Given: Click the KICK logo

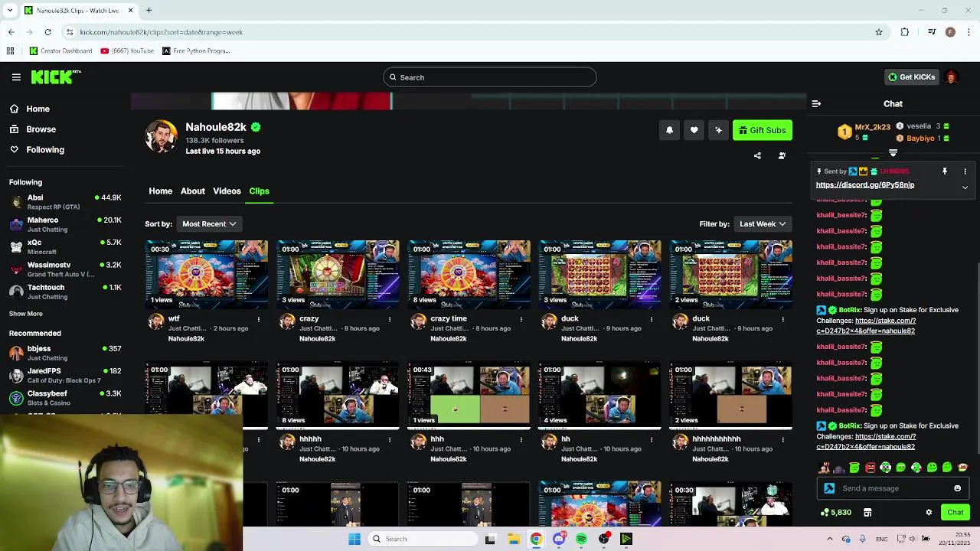Looking at the screenshot, I should [55, 77].
